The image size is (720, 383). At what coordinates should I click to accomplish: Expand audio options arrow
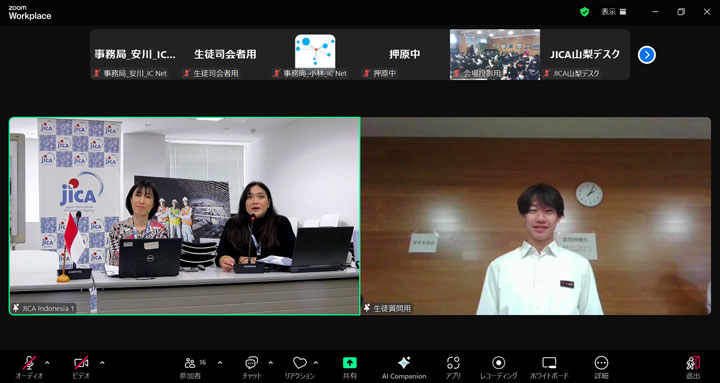47,363
